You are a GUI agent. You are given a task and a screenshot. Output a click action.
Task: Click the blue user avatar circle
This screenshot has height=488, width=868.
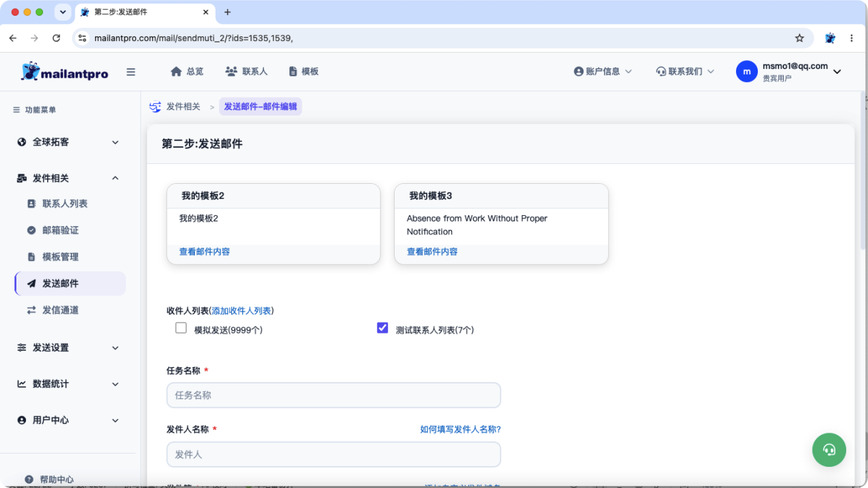pos(746,71)
